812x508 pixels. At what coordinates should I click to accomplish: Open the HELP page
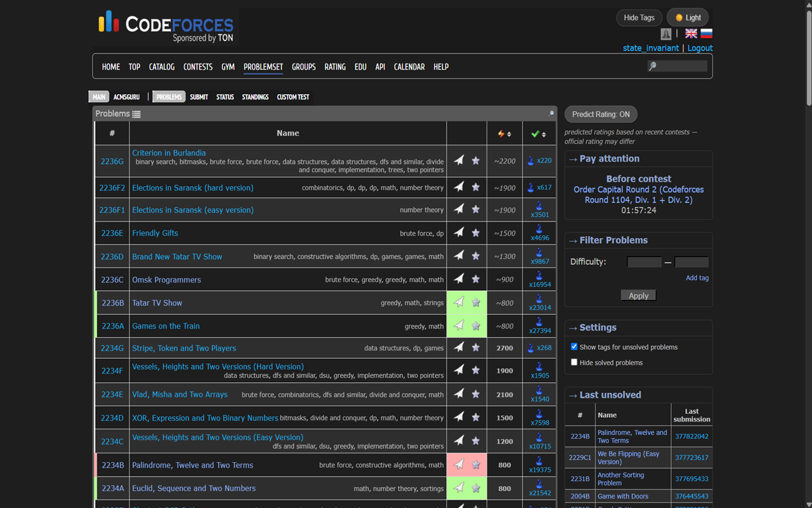point(441,67)
